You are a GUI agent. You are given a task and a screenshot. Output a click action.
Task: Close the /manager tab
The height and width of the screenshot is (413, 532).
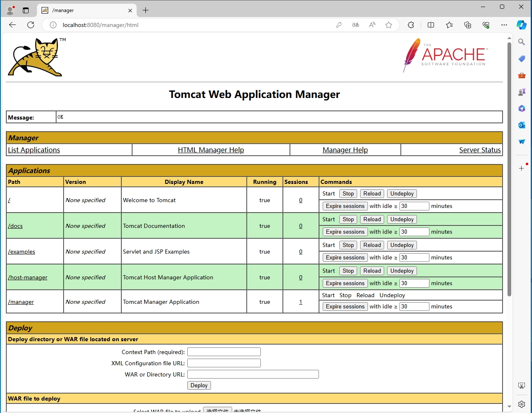130,10
